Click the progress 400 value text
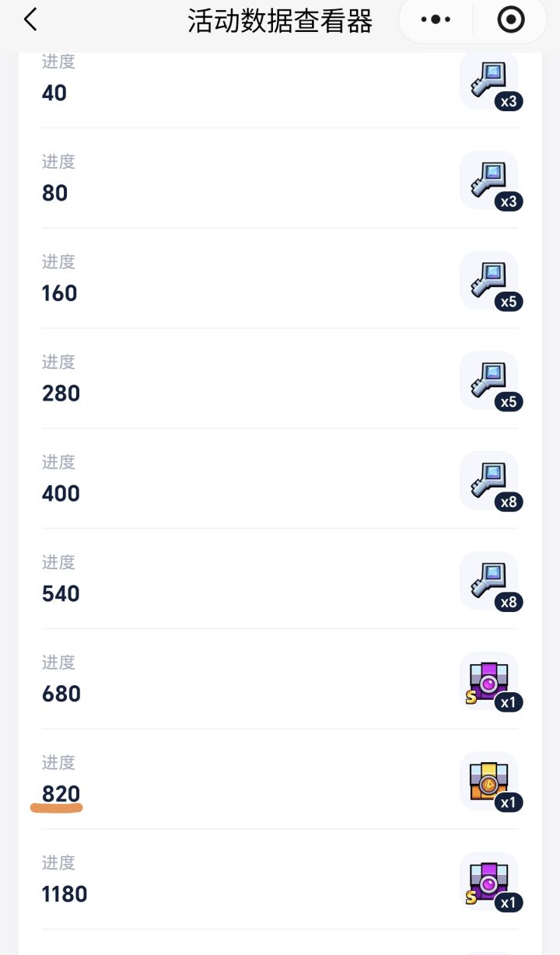This screenshot has width=560, height=955. [x=61, y=493]
